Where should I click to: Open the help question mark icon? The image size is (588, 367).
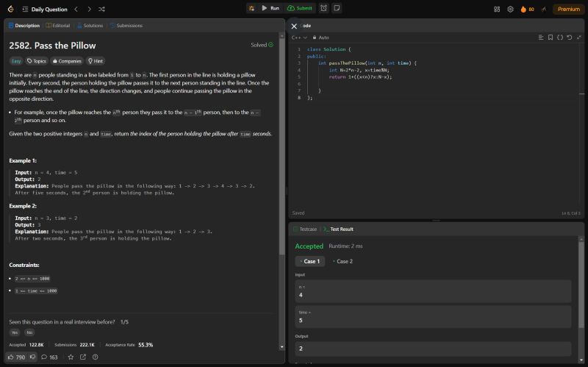96,357
